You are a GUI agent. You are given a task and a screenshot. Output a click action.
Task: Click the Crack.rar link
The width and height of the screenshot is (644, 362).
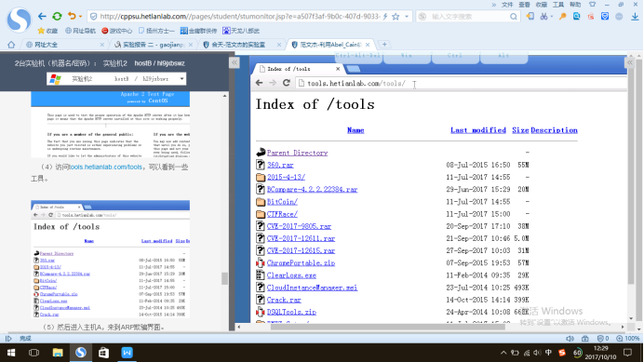(284, 300)
